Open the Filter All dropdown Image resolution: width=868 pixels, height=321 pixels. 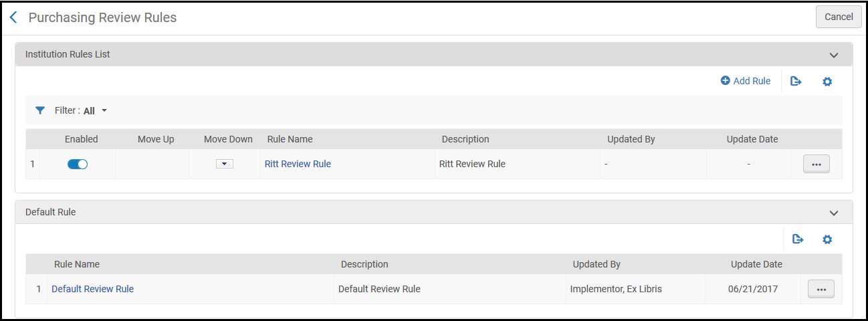tap(95, 111)
